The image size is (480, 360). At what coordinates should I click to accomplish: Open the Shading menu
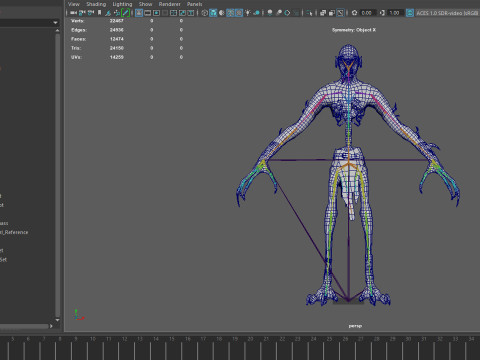click(x=96, y=4)
